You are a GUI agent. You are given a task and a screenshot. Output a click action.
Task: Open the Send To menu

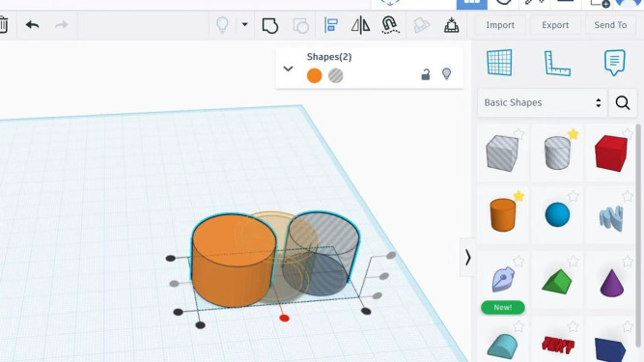click(x=610, y=25)
